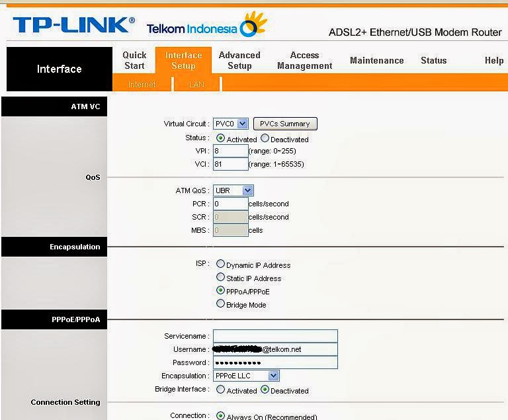Viewport: 508px width, 420px height.
Task: Click the VCI input field
Action: pyautogui.click(x=231, y=164)
